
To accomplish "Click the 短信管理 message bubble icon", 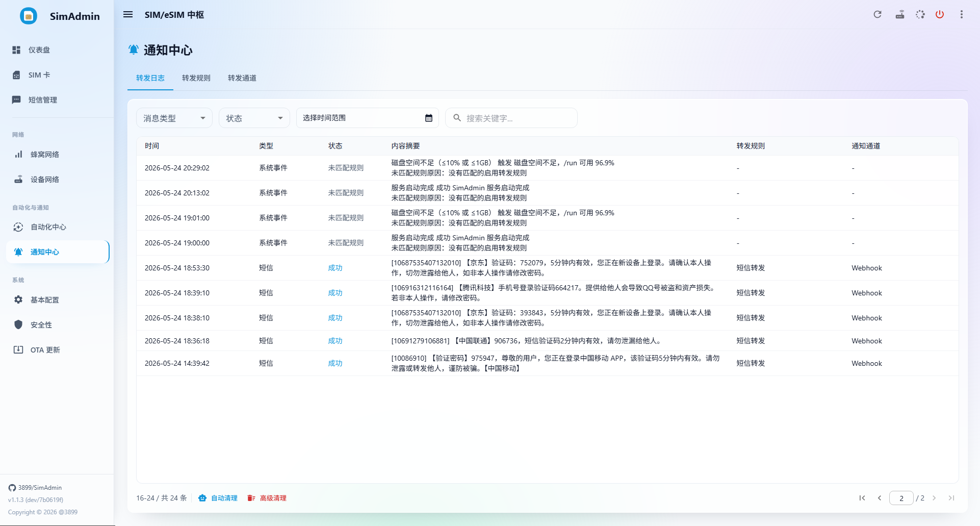I will (16, 100).
